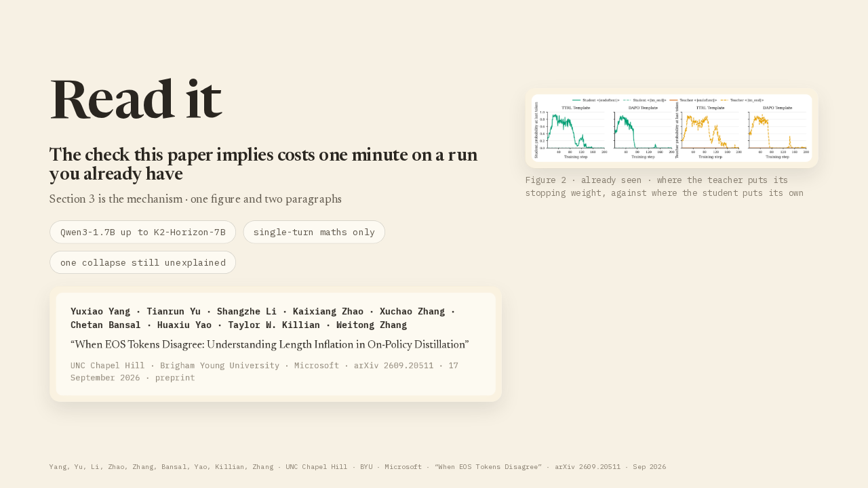
Task: Click the arXiv 2609.20511 affiliation line
Action: (x=264, y=371)
